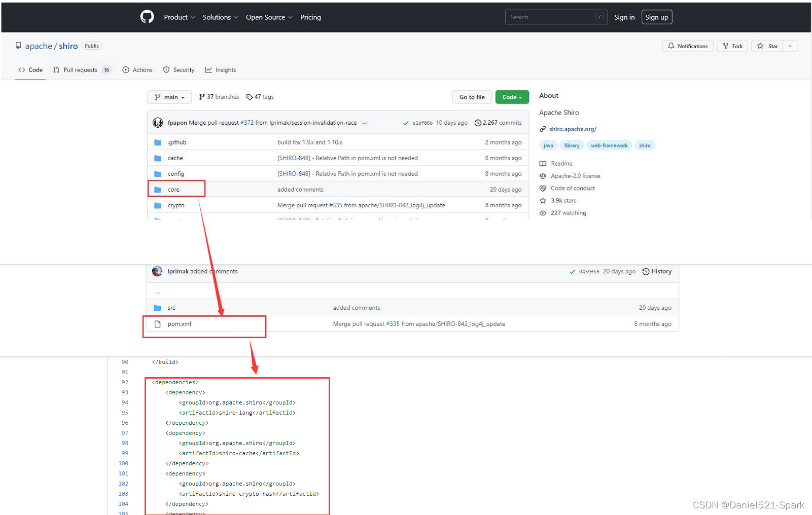This screenshot has width=812, height=515.
Task: Open the pom.xml file
Action: 180,324
